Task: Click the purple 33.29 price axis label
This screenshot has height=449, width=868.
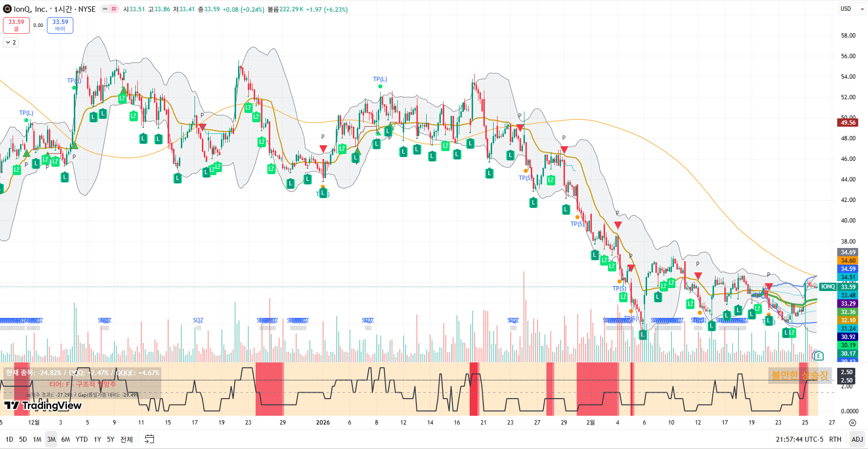Action: click(x=848, y=304)
